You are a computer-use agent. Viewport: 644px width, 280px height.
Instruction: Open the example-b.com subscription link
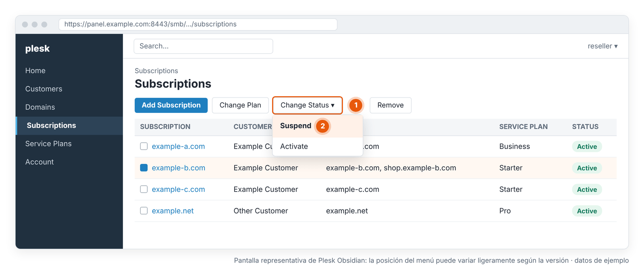tap(178, 168)
